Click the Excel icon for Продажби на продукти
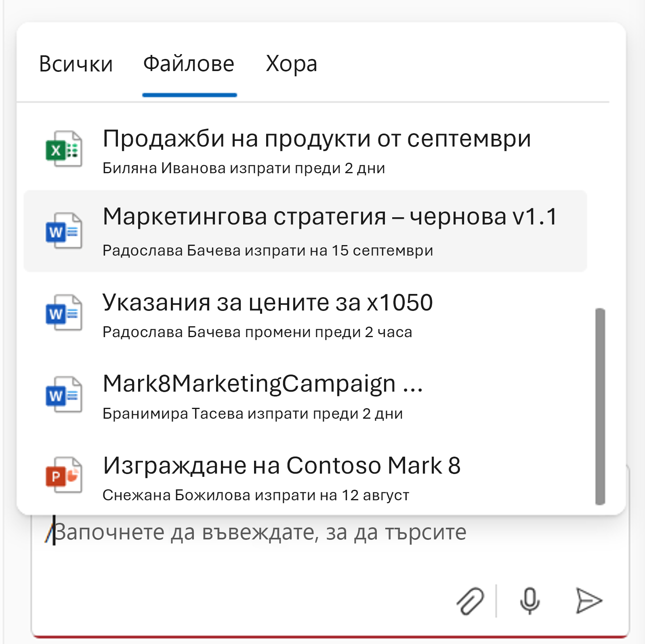Viewport: 645px width, 644px height. (64, 149)
